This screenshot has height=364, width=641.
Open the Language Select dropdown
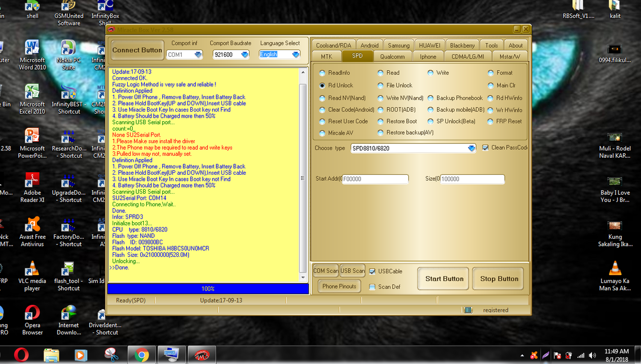coord(295,55)
